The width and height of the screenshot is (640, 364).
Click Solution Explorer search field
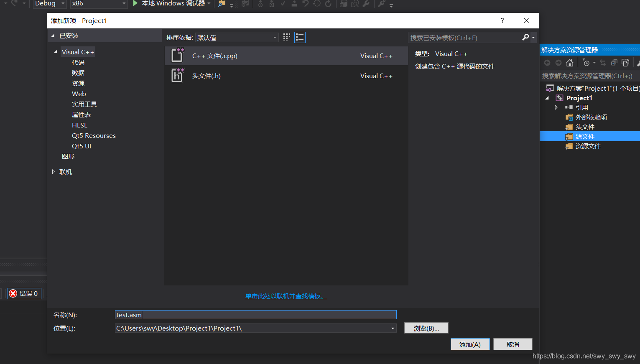(589, 76)
